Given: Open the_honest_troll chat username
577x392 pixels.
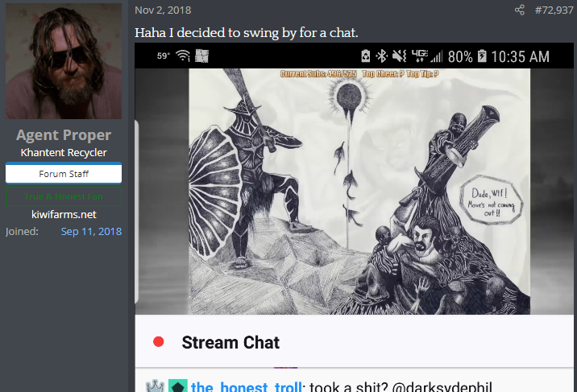Looking at the screenshot, I should tap(247, 387).
